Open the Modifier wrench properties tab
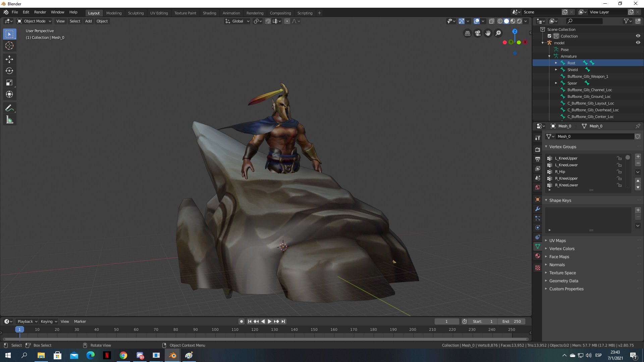 538,209
